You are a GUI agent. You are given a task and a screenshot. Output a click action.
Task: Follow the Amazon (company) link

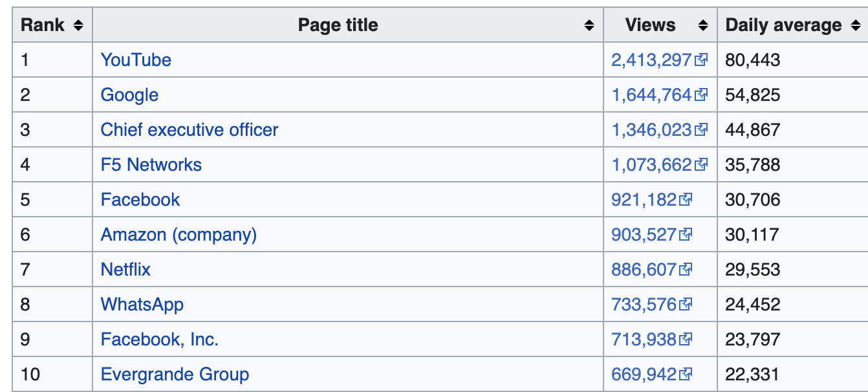click(179, 235)
